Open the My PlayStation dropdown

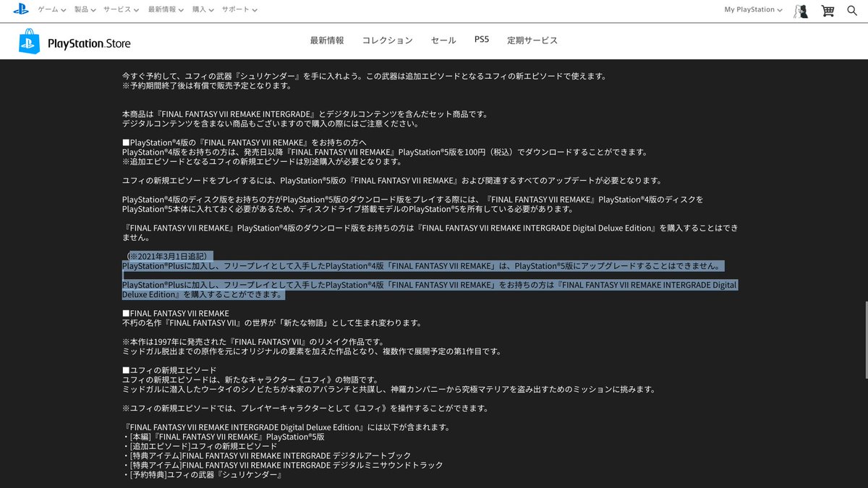coord(754,10)
